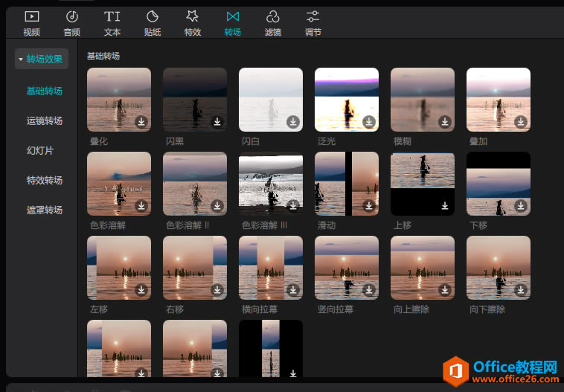
Task: Preview the 叠化 transition thumbnail
Action: click(119, 100)
